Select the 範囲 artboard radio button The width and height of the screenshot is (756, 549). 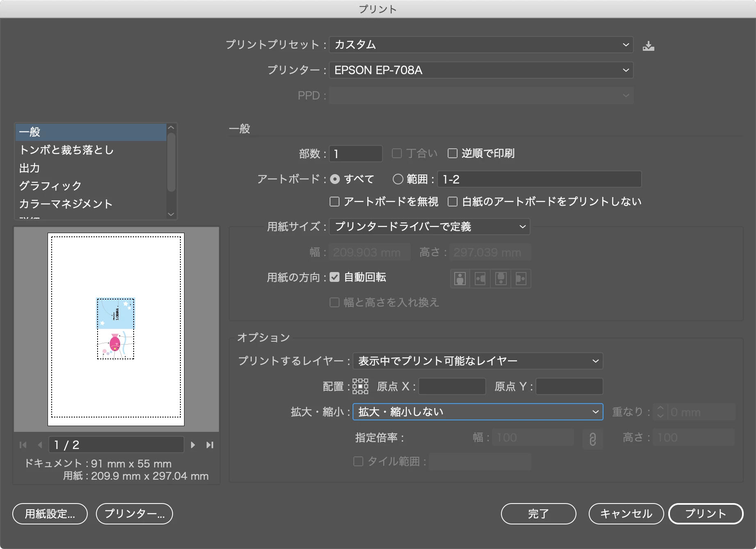click(x=398, y=179)
